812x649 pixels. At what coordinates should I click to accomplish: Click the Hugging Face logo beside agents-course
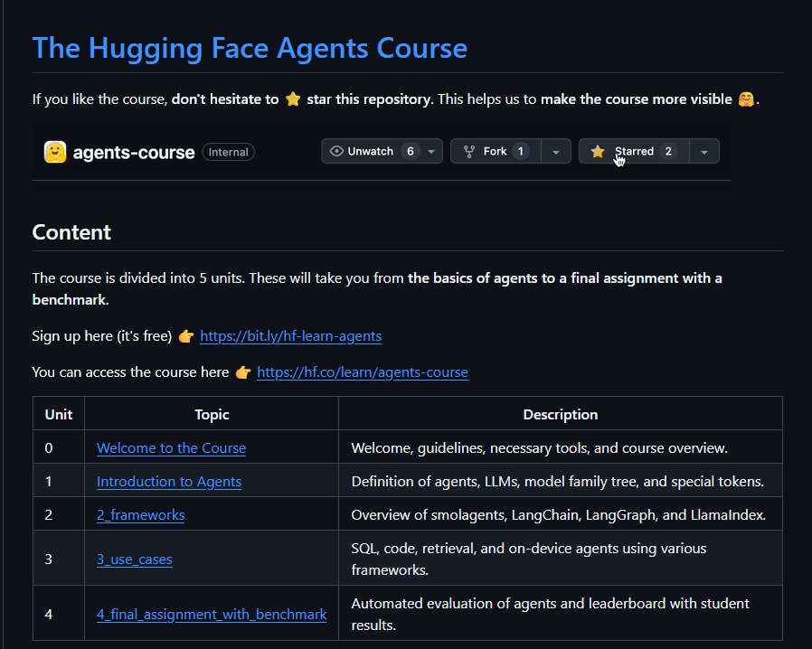(x=55, y=152)
